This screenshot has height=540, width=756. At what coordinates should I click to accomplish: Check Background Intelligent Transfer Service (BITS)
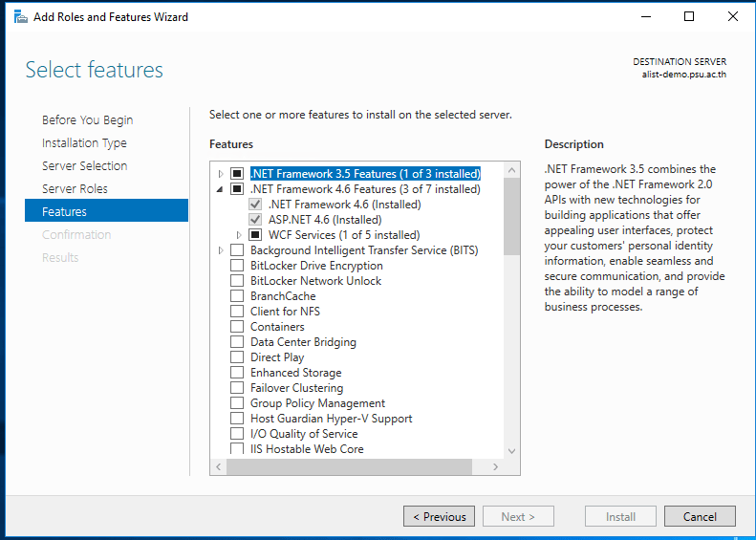pos(237,250)
